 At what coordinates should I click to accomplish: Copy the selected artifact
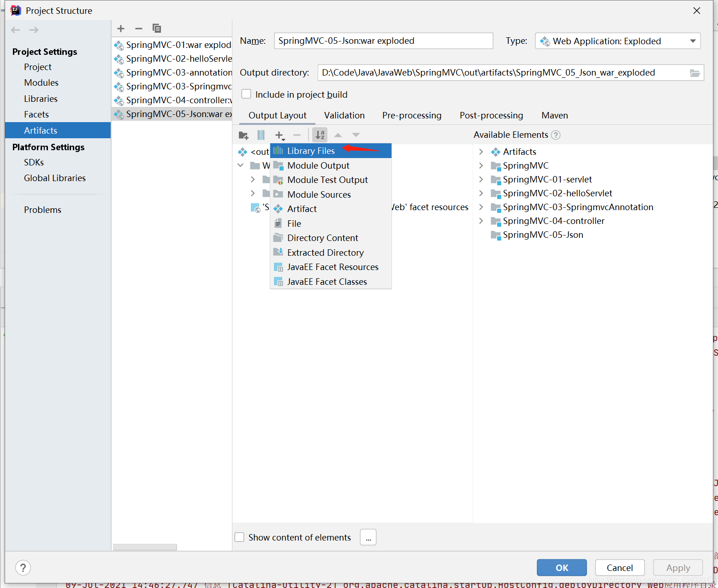[x=157, y=29]
